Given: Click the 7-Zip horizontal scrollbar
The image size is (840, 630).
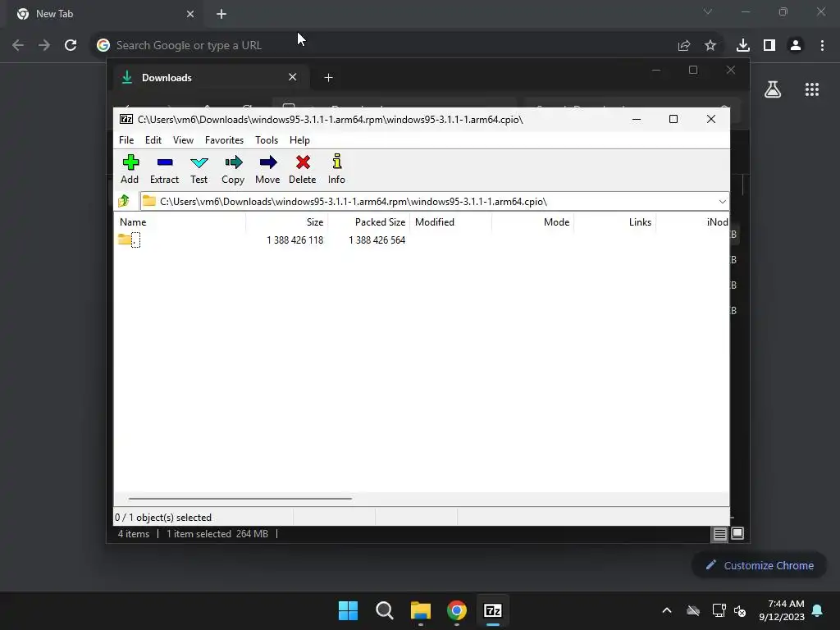Looking at the screenshot, I should click(240, 498).
